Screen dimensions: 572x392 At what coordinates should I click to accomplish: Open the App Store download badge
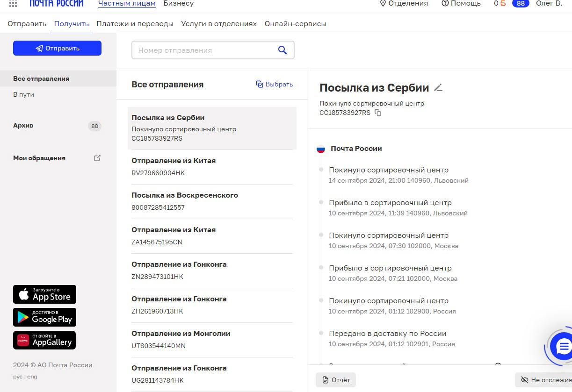click(x=44, y=294)
